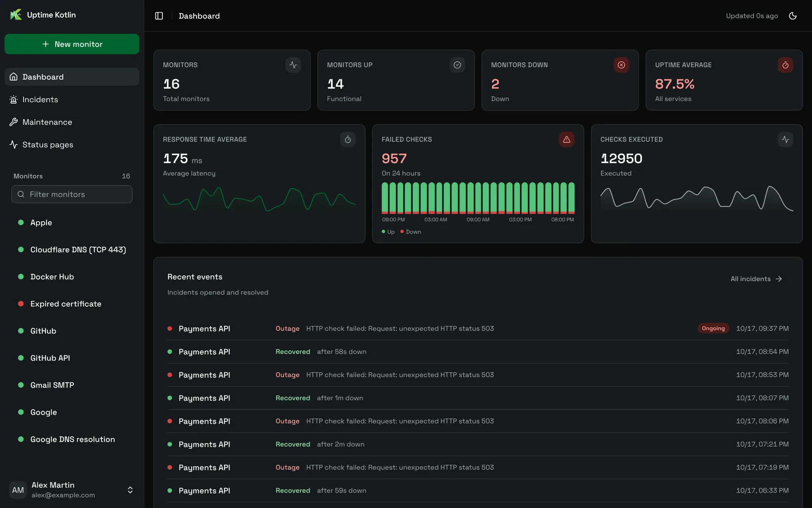Go to the Maintenance section
812x508 pixels.
point(72,122)
